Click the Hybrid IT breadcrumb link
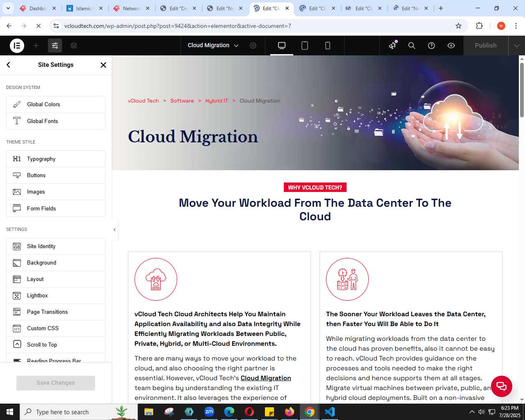Viewport: 525px width, 420px height. coord(217,101)
